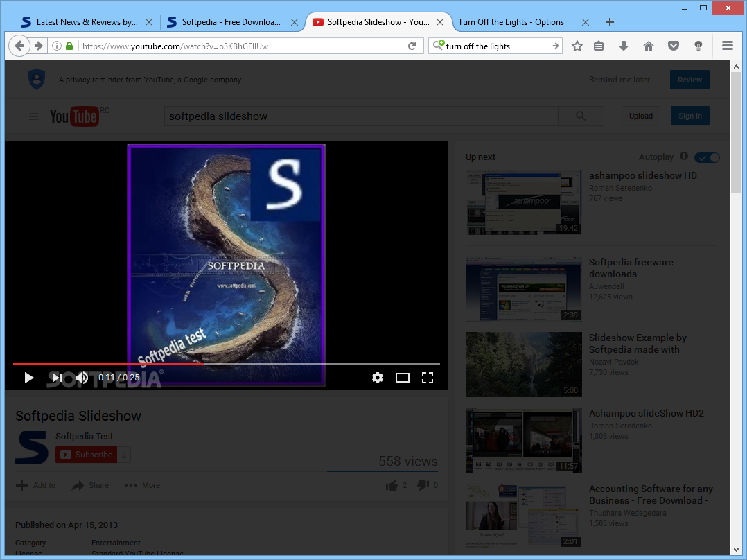This screenshot has height=560, width=747.
Task: Show site information via the info icon
Action: pyautogui.click(x=57, y=46)
